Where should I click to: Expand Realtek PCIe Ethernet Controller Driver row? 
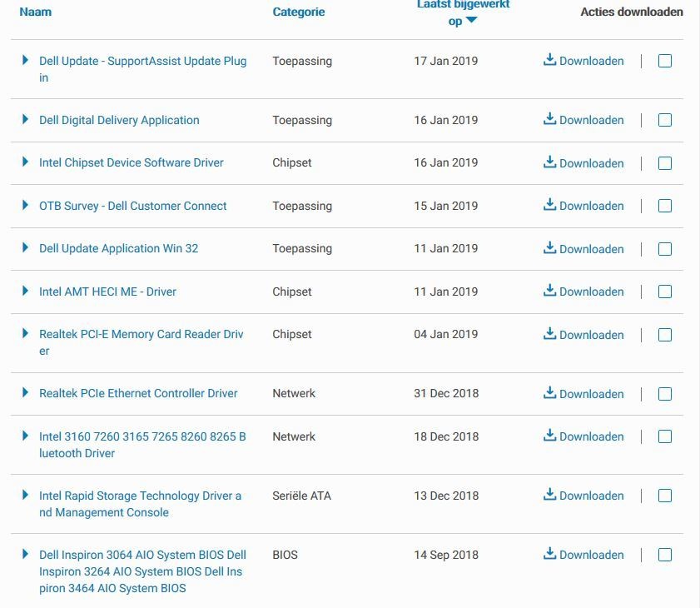coord(26,392)
